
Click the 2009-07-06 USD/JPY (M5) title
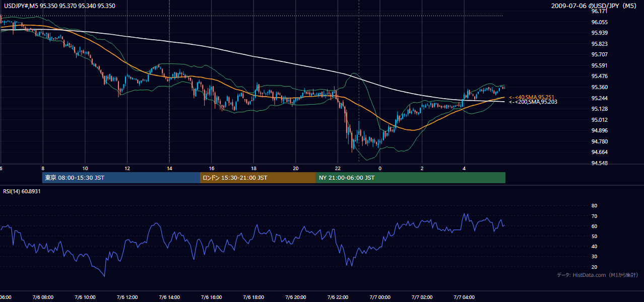coord(595,6)
